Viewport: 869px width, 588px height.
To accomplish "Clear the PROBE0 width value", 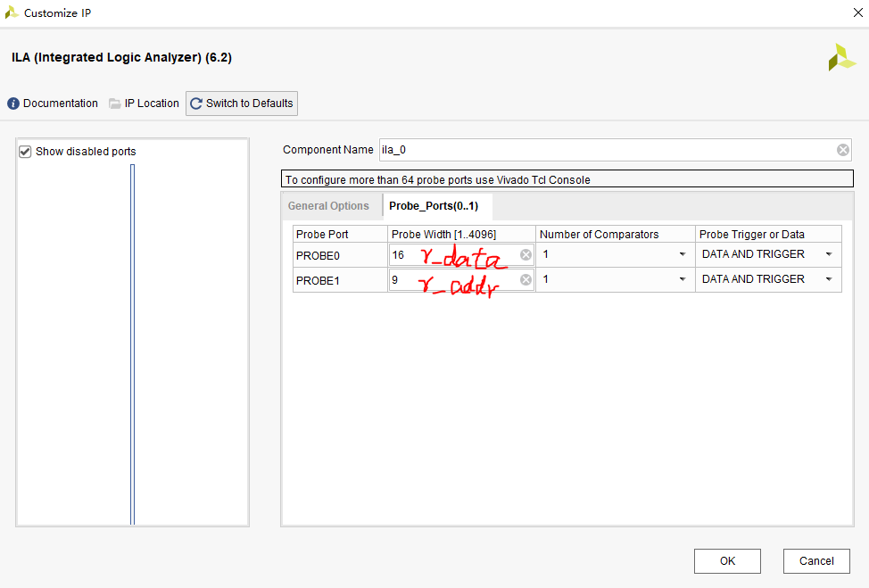I will coord(526,255).
